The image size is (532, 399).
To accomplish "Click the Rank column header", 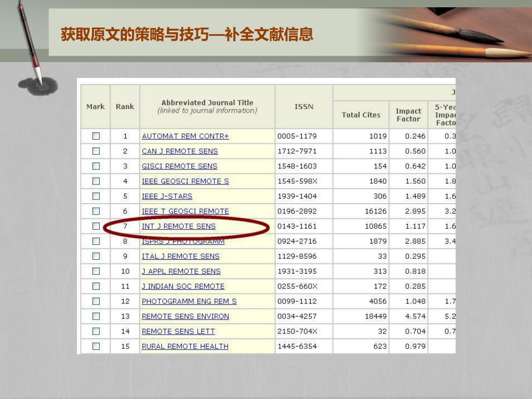I will click(x=125, y=107).
